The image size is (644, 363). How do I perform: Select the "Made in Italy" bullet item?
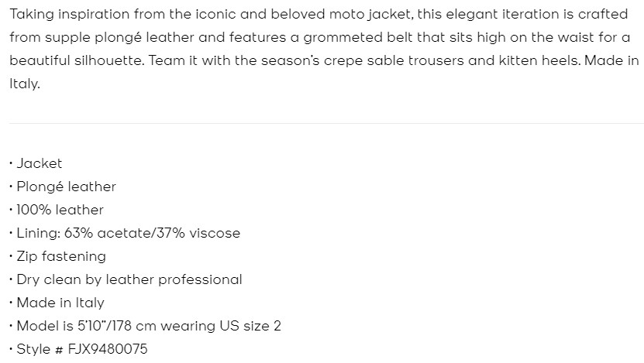[60, 303]
